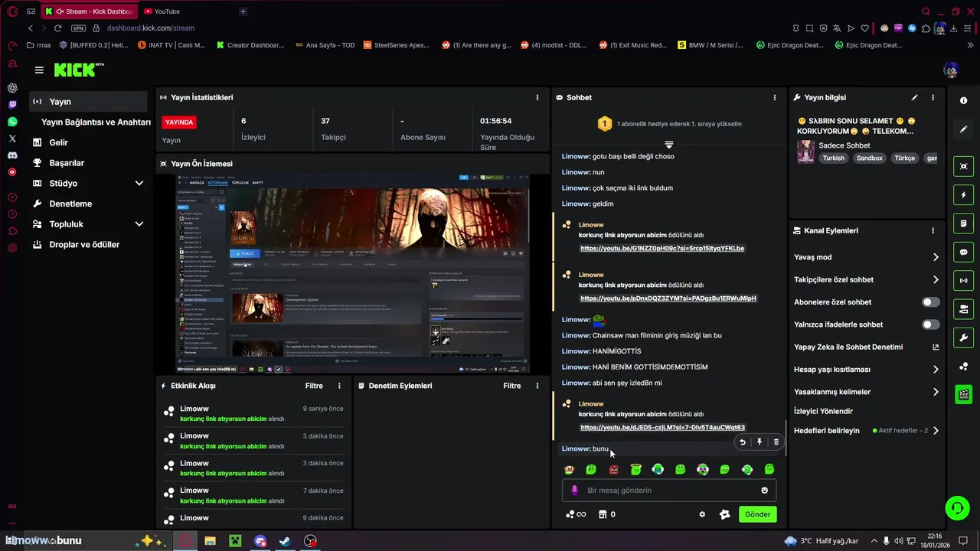Open Hesap yaşı kısıtlaması arrow
This screenshot has width=980, height=551.
point(936,370)
